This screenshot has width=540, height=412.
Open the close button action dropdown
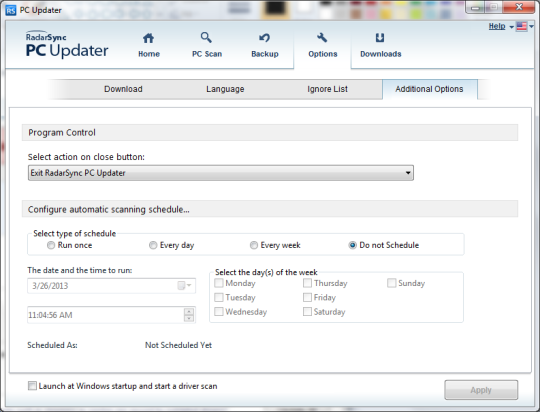click(x=221, y=173)
